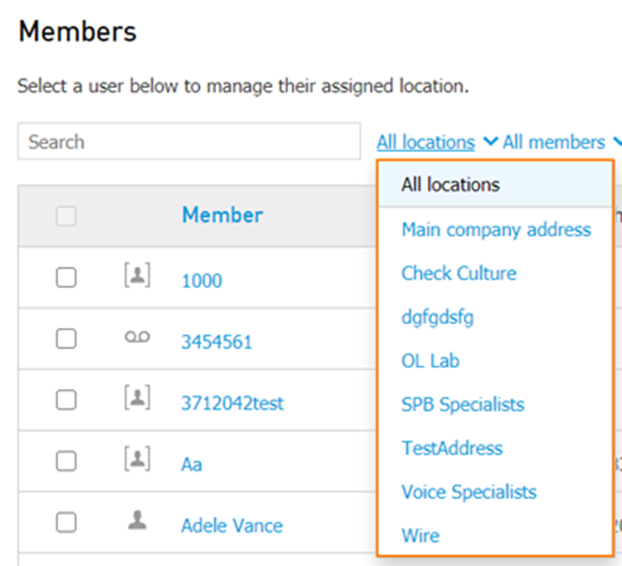Pick Voice Specialists in the location menu
This screenshot has height=566, width=622.
point(469,492)
